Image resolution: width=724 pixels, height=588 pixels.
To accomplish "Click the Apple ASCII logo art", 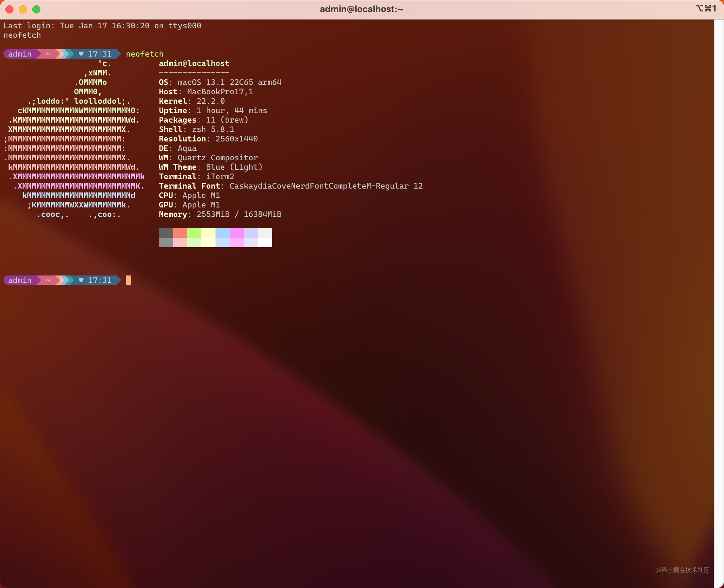I will click(74, 139).
